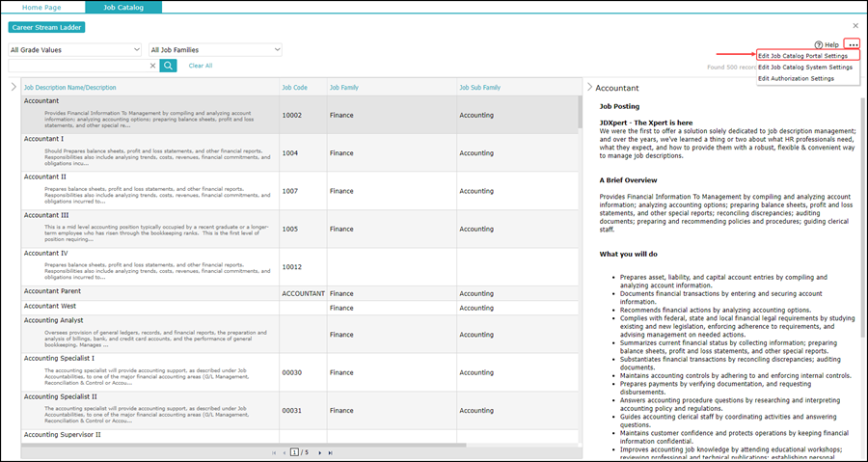This screenshot has width=868, height=462.
Task: Open Help via question mark icon
Action: point(818,44)
